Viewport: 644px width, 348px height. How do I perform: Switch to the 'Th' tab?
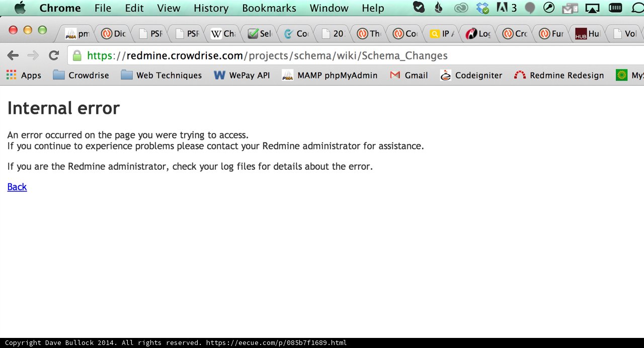369,34
